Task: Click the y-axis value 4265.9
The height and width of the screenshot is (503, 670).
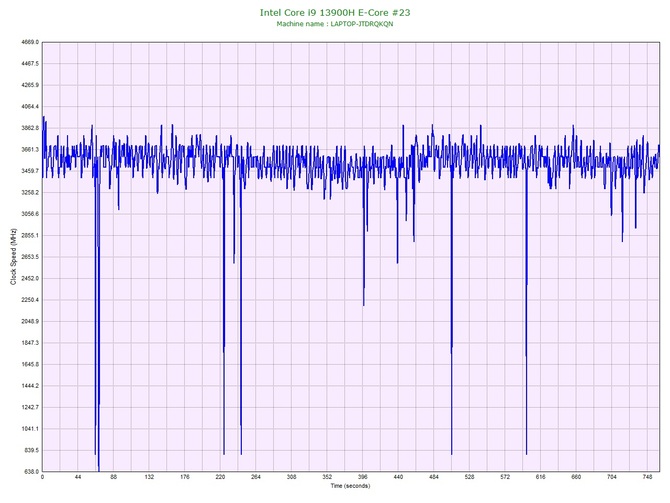Action: (x=30, y=85)
